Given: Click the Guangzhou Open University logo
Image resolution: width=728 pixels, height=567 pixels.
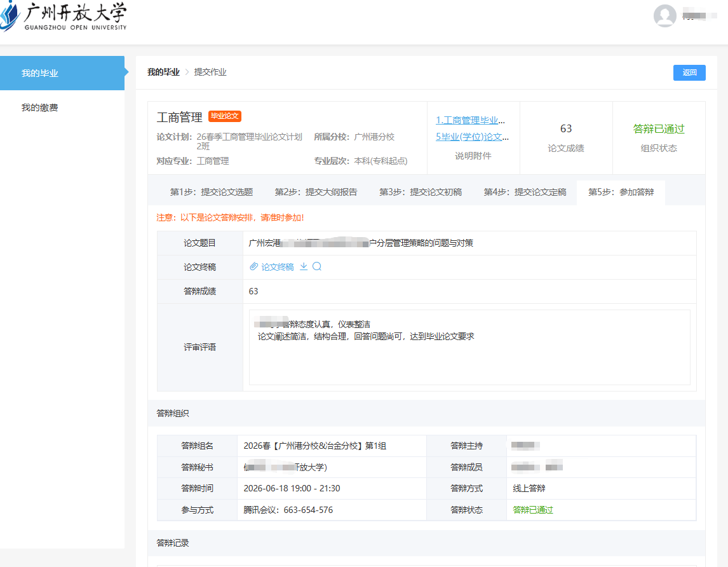Looking at the screenshot, I should pos(64,17).
